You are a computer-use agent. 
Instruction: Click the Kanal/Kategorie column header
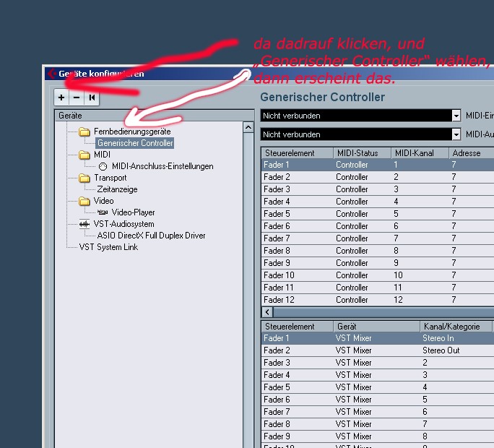point(455,327)
